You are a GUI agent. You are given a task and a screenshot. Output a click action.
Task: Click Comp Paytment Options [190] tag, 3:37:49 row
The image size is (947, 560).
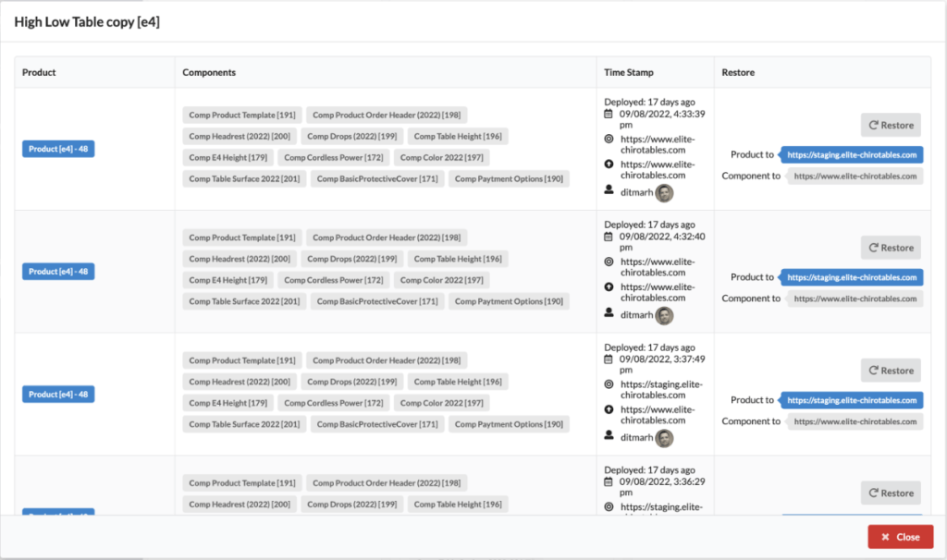point(509,424)
